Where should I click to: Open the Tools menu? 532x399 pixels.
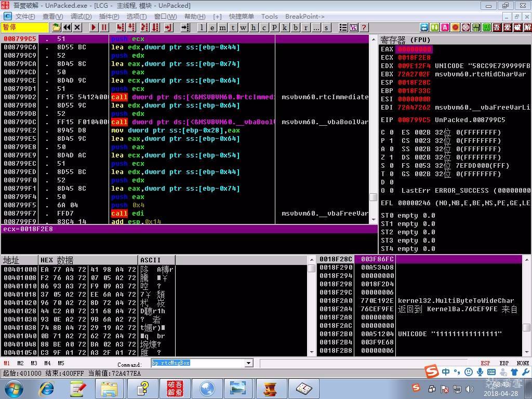tap(270, 16)
